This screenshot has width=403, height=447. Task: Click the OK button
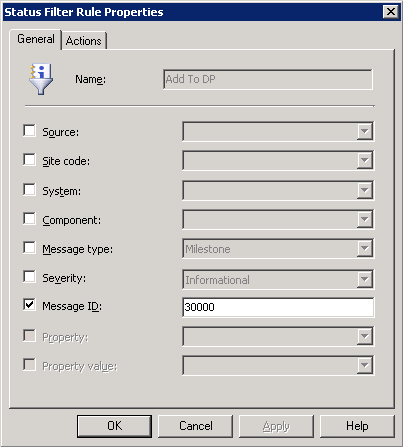tap(114, 426)
